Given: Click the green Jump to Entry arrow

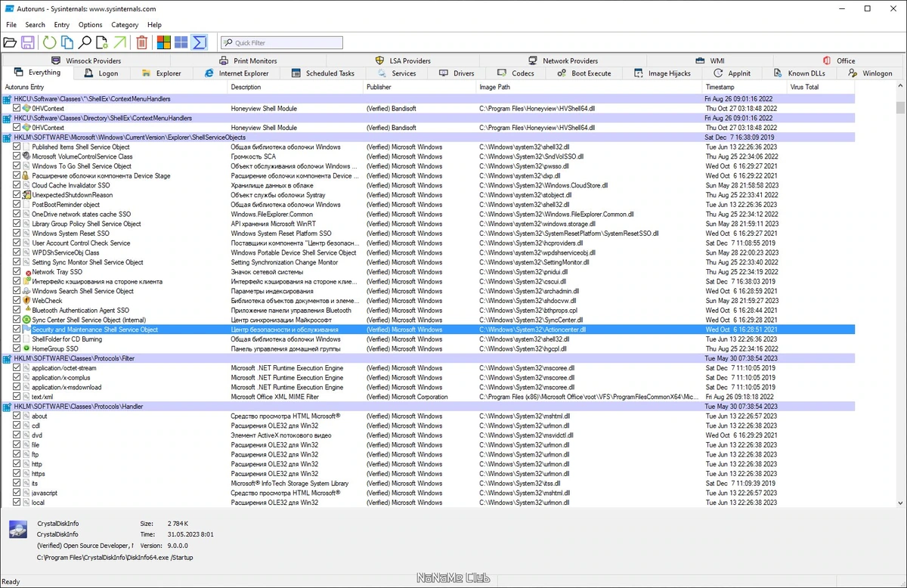Looking at the screenshot, I should pyautogui.click(x=119, y=42).
